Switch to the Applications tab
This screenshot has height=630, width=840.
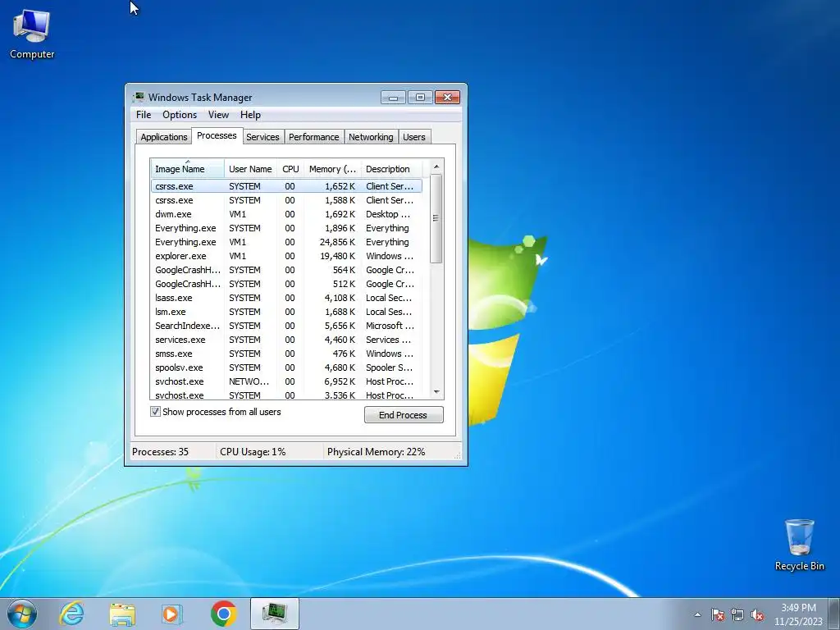tap(164, 137)
